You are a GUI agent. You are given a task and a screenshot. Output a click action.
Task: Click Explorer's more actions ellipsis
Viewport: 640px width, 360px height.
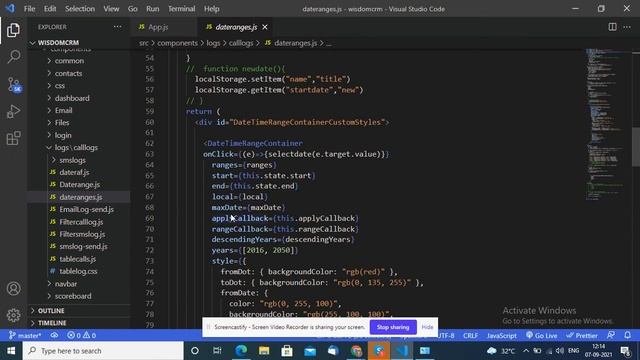click(x=118, y=27)
